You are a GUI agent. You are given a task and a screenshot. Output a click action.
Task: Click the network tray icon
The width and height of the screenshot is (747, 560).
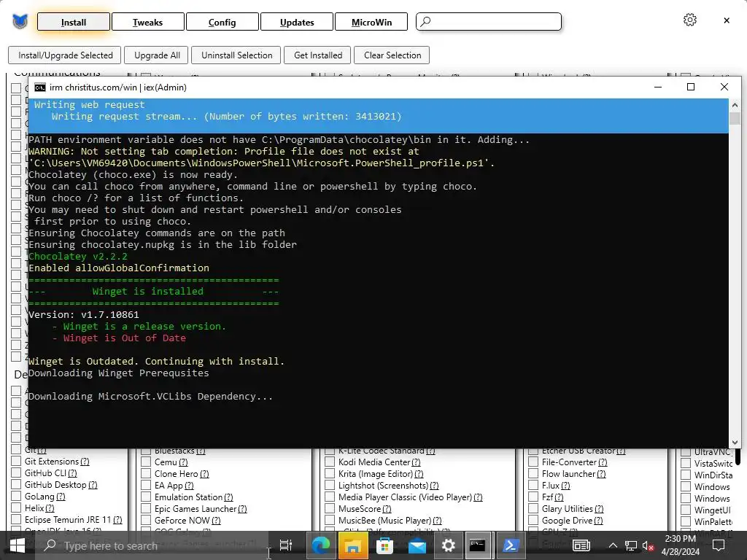tap(631, 545)
